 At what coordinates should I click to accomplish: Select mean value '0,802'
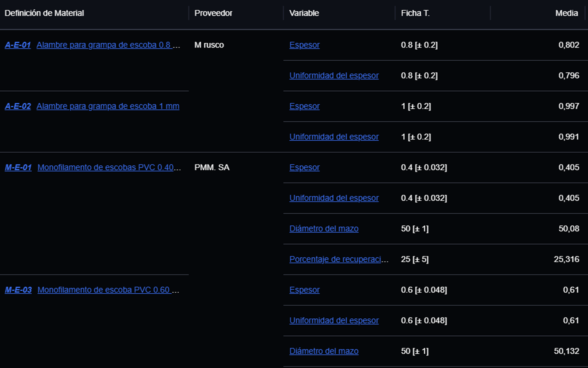pos(569,45)
